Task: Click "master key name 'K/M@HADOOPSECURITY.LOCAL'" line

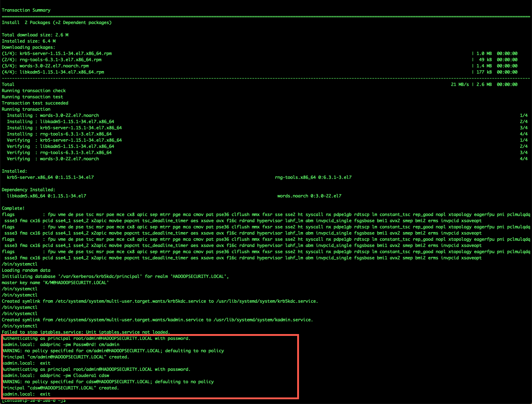Action: (x=55, y=283)
